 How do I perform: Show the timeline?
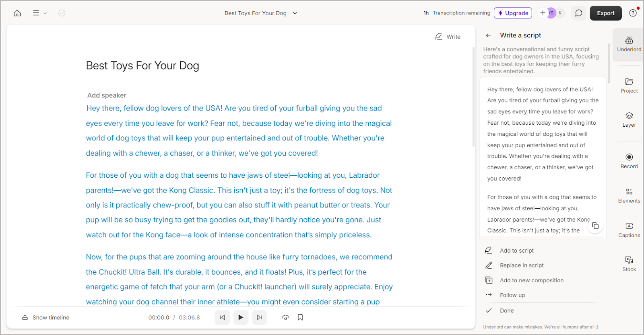coord(45,317)
